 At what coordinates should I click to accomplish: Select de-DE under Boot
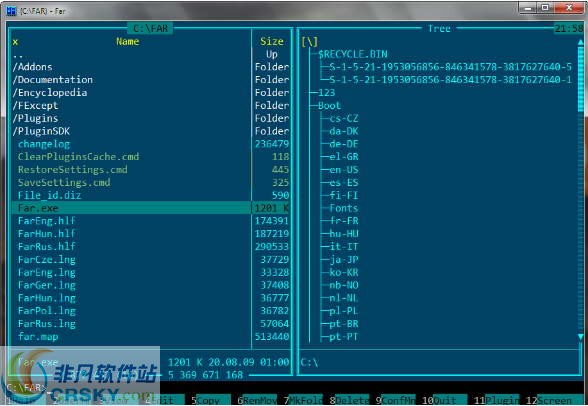344,144
